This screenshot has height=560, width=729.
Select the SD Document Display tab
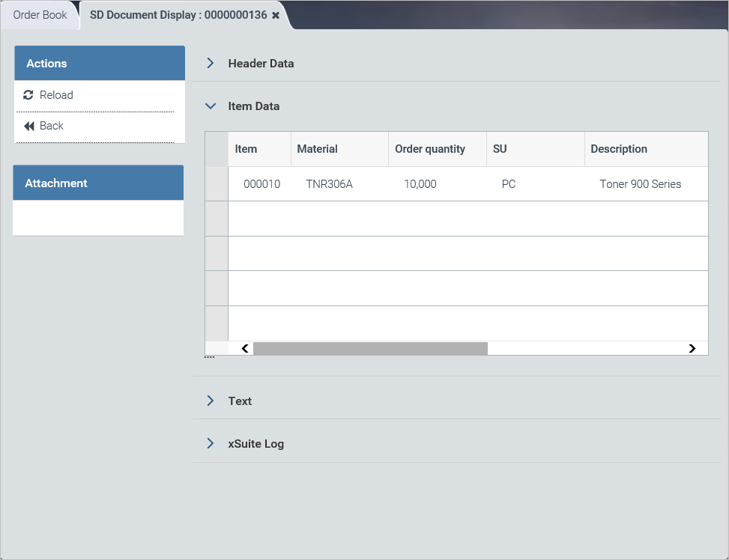[x=178, y=15]
